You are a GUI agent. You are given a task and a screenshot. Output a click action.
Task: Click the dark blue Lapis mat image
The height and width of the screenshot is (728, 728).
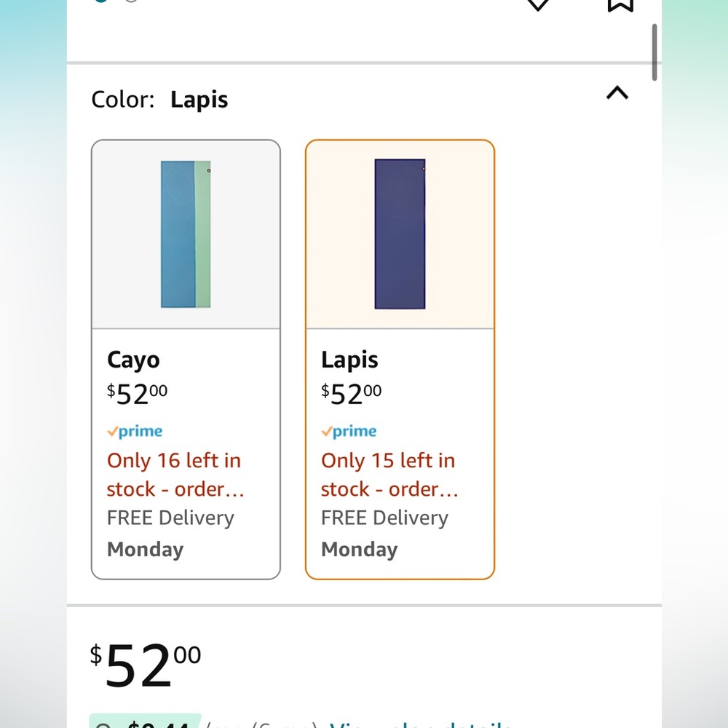(x=400, y=234)
